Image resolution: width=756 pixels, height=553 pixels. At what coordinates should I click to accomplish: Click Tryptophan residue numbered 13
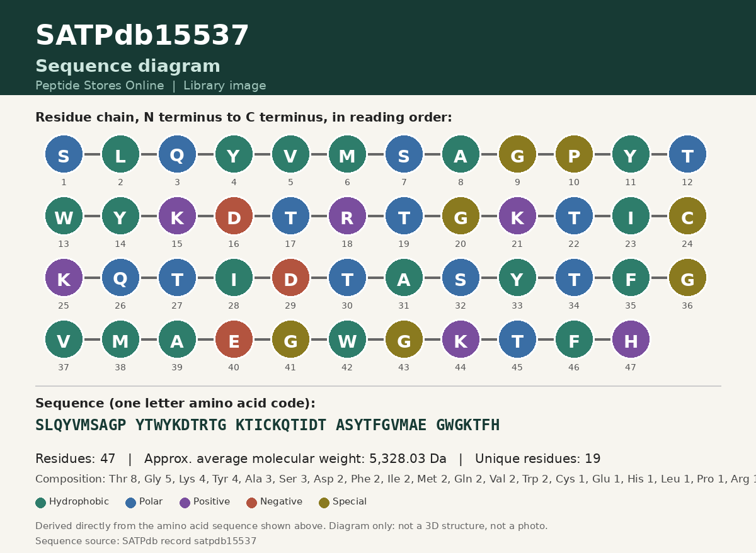tap(64, 215)
